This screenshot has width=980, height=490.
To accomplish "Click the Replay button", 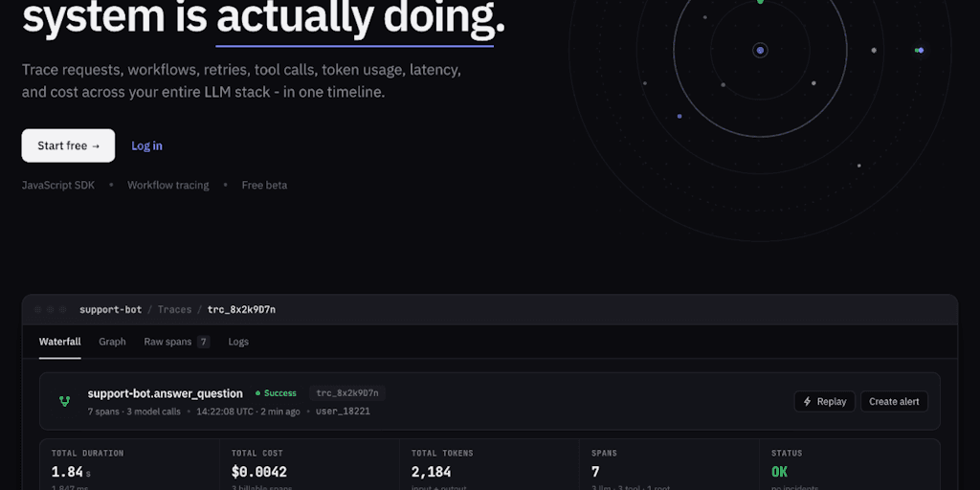I will coord(824,401).
